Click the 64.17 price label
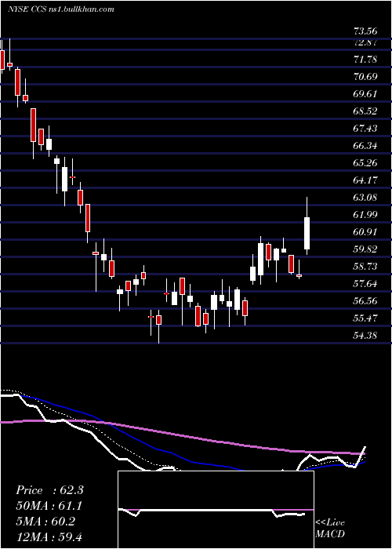 pyautogui.click(x=365, y=180)
